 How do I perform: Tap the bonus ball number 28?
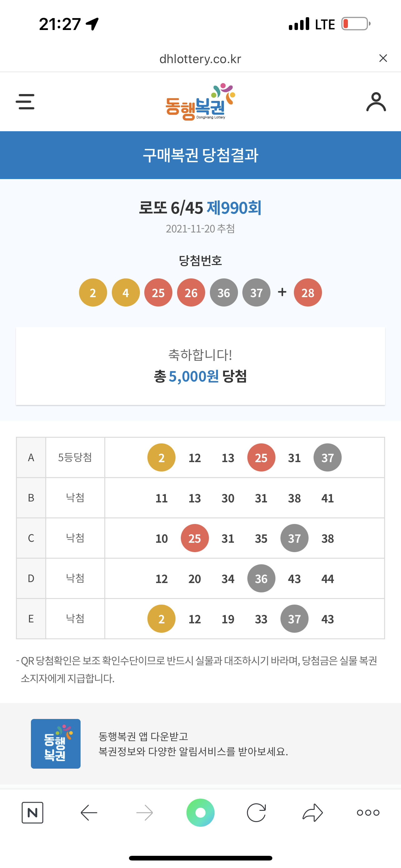(308, 292)
